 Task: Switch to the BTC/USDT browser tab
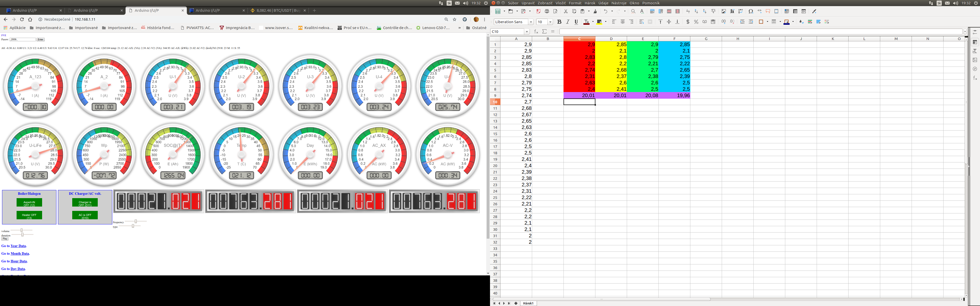point(278,11)
